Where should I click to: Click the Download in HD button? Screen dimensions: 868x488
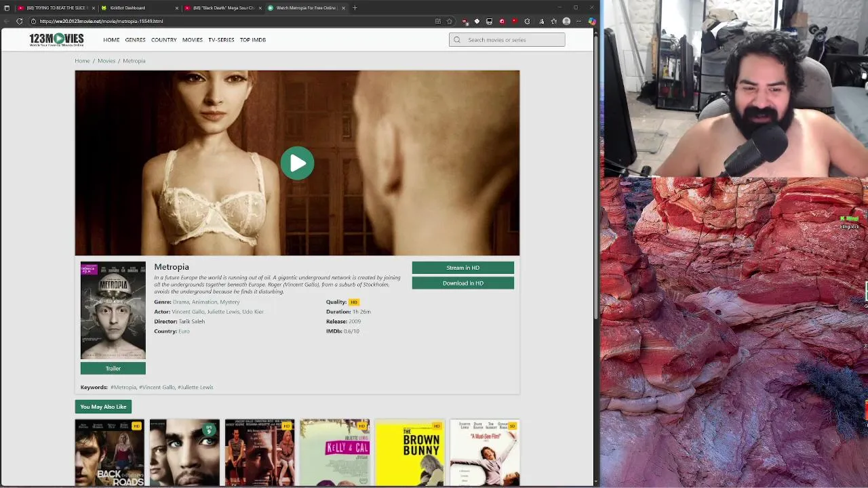pos(463,283)
